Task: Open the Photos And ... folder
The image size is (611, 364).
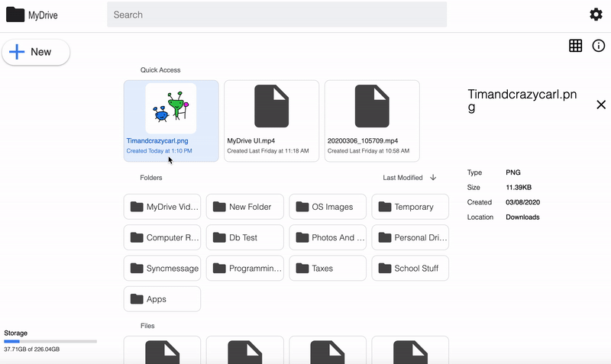Action: pyautogui.click(x=328, y=237)
